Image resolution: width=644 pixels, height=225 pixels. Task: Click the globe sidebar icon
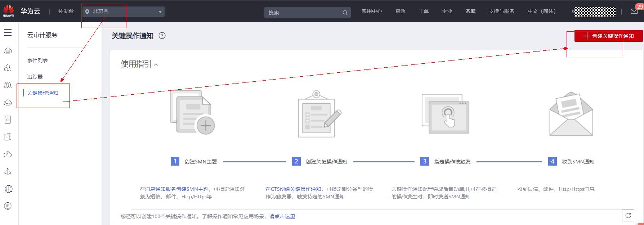(8, 189)
